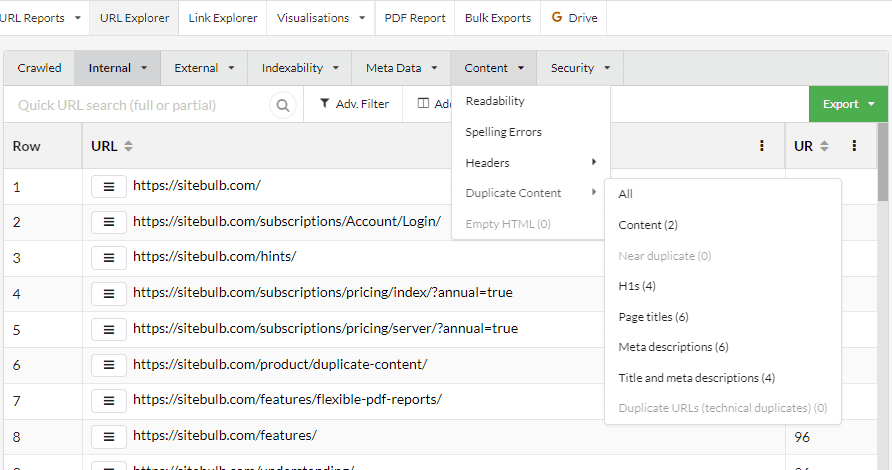Image resolution: width=892 pixels, height=470 pixels.
Task: Open https://sitebulb.com/ URL
Action: [197, 185]
